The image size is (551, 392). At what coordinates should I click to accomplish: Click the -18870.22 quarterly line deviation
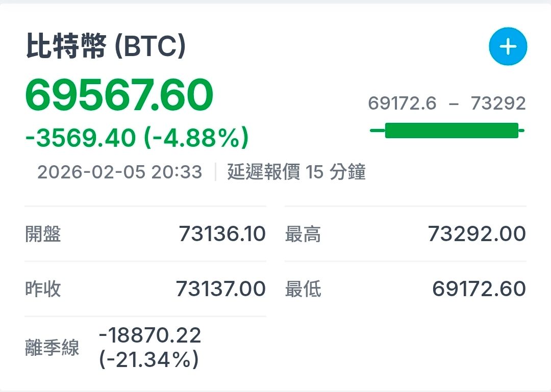pos(150,335)
